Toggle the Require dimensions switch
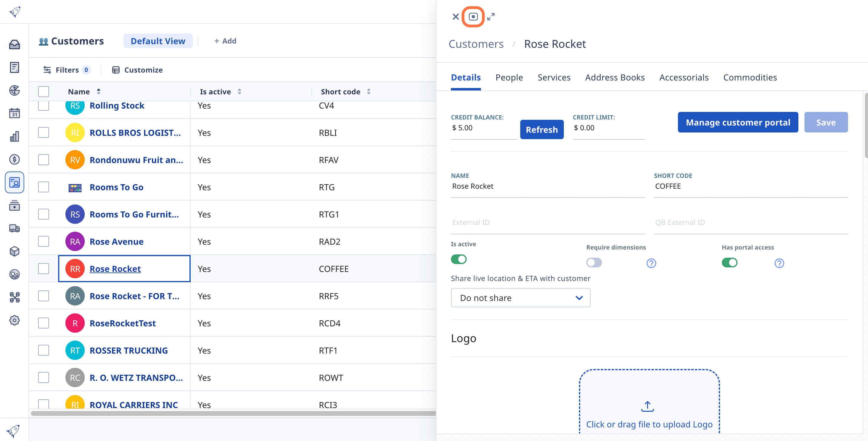Viewport: 868px width, 441px height. 594,263
